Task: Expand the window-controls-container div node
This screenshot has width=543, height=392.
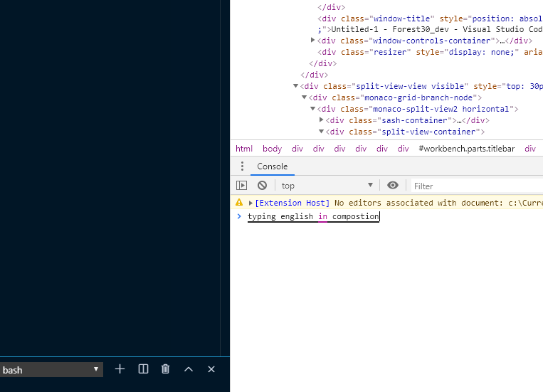Action: click(312, 40)
